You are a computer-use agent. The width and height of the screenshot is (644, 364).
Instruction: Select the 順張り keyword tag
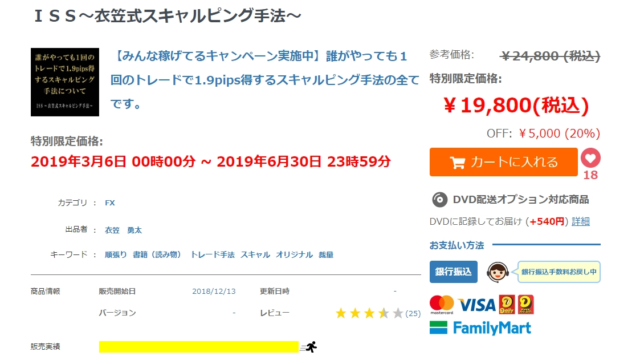[x=116, y=255]
